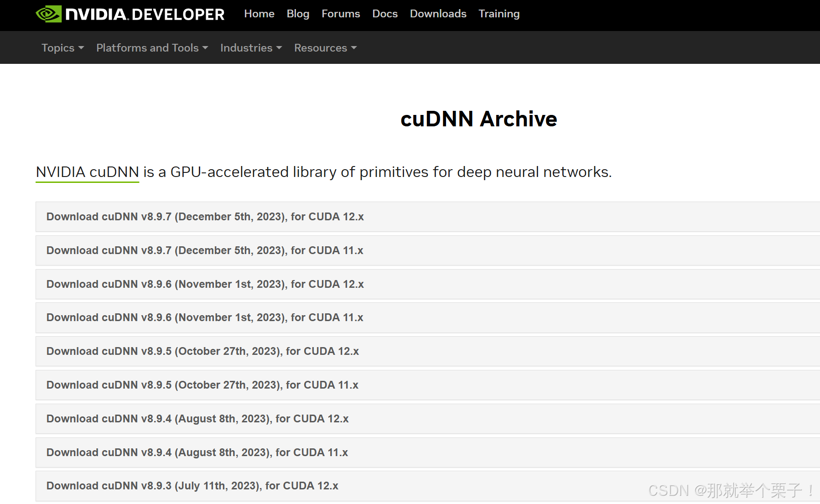This screenshot has width=820, height=504.
Task: Expand the Platforms and Tools dropdown
Action: point(152,48)
